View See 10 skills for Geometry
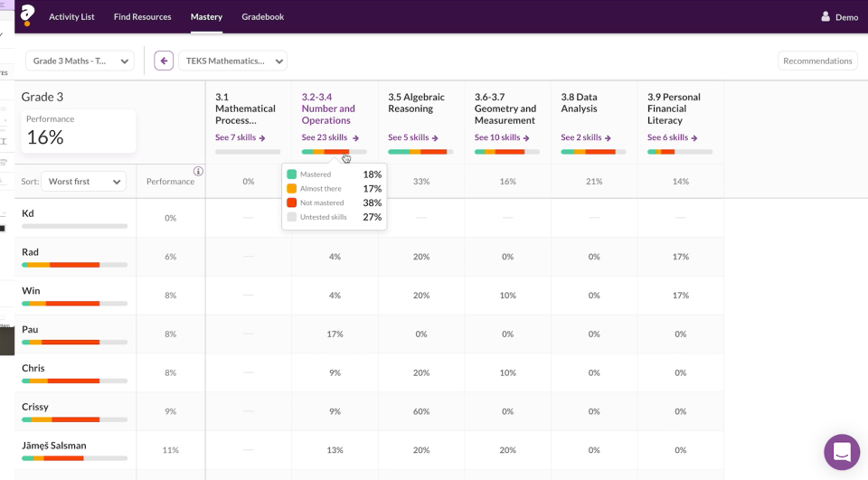Screen dimensions: 868x480 click(x=499, y=137)
